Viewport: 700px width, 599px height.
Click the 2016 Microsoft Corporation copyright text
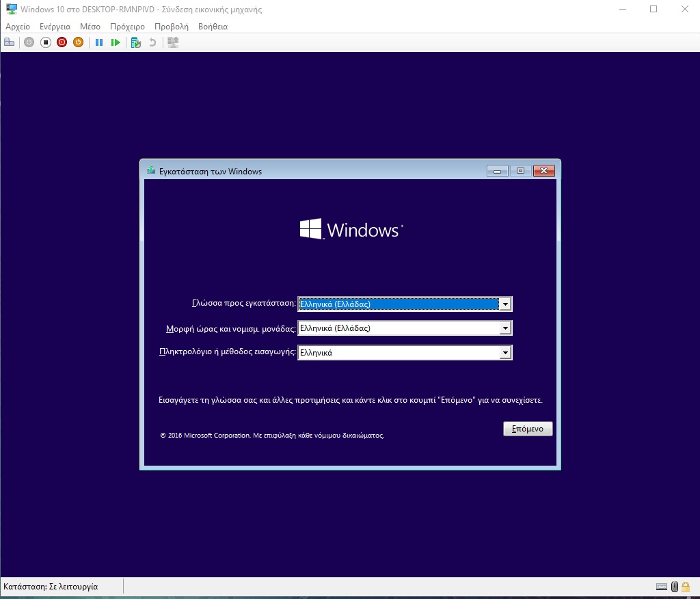pos(272,435)
